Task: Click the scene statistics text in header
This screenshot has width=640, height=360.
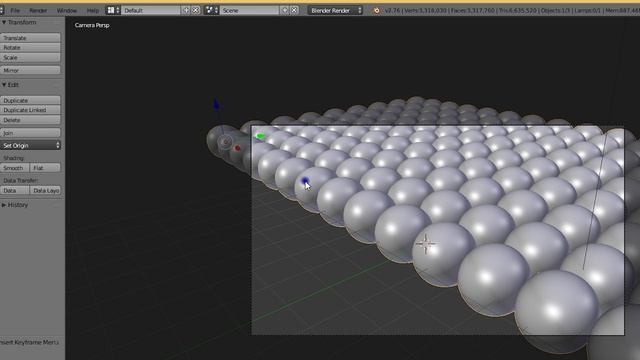Action: point(512,10)
